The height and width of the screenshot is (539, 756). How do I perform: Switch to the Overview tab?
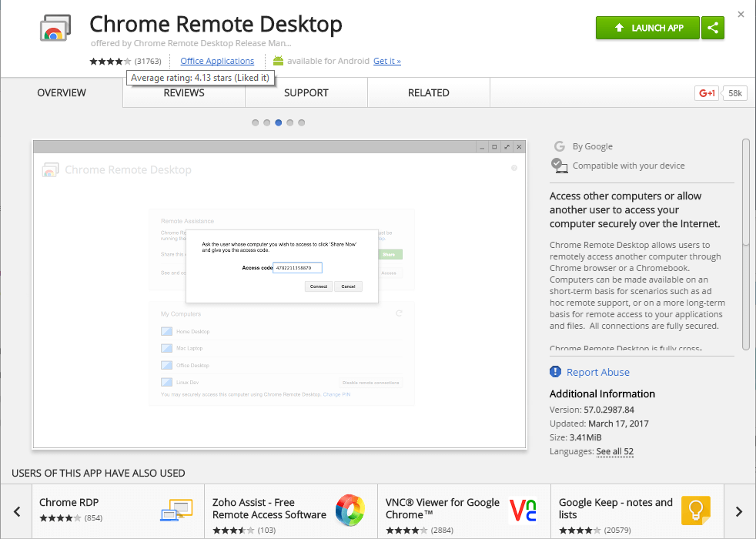tap(62, 92)
